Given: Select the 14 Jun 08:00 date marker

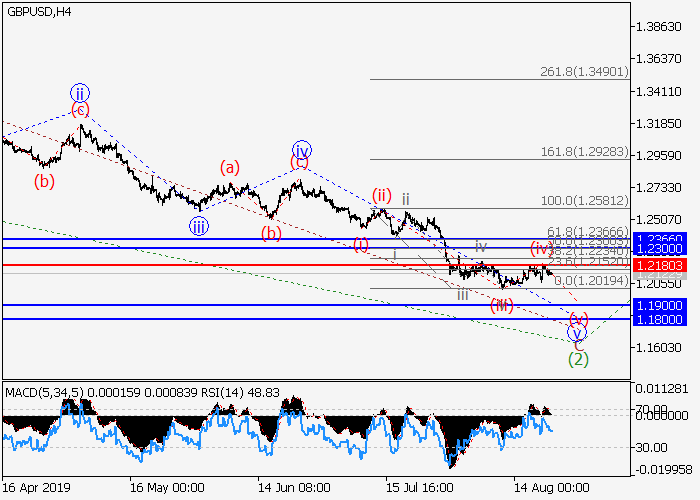Looking at the screenshot, I should (293, 488).
